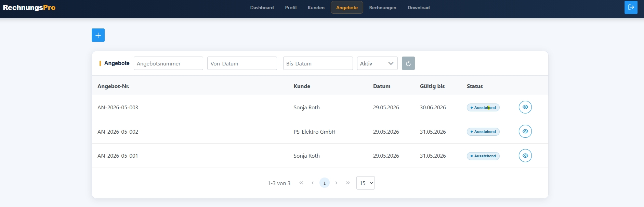Screen dimensions: 644x207
Task: Open the Kunden navigation tab
Action: point(316,8)
